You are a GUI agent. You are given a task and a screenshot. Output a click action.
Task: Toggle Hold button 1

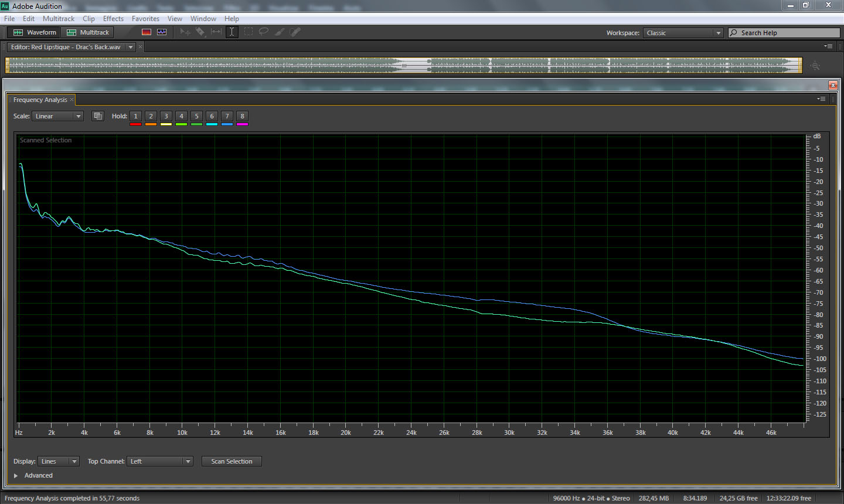click(x=135, y=116)
